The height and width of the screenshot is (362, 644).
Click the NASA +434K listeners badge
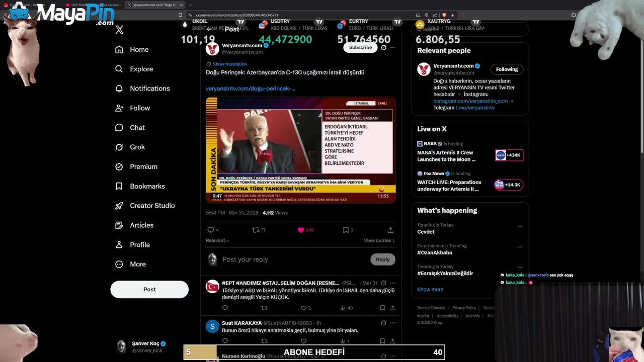tap(509, 155)
